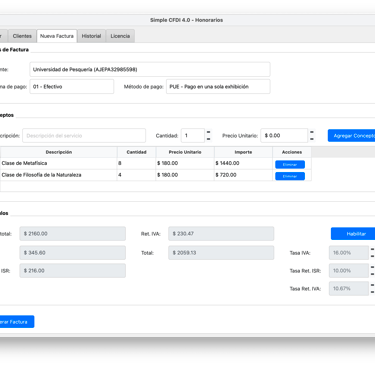Screen dimensions: 375x366
Task: Click the Tasa IVA field showing 16.00%
Action: tap(349, 253)
